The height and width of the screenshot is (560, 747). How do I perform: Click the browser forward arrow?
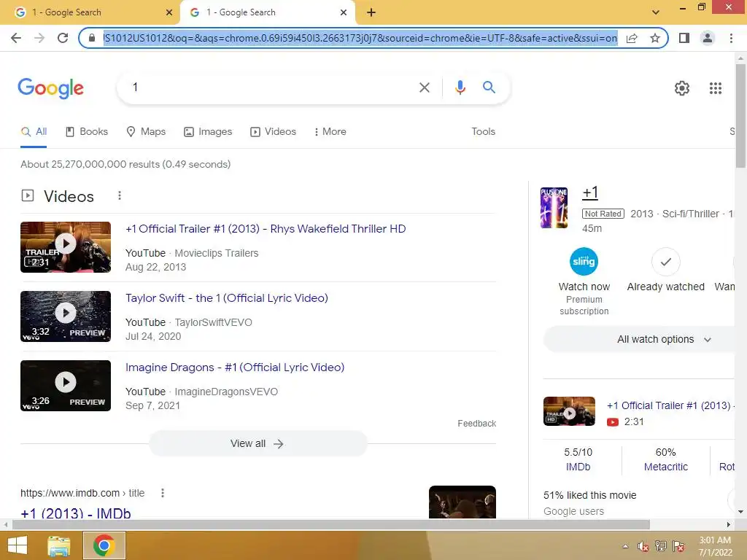[39, 38]
